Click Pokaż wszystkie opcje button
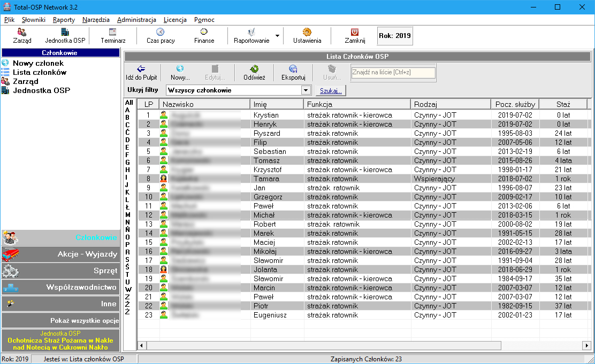 coord(60,320)
